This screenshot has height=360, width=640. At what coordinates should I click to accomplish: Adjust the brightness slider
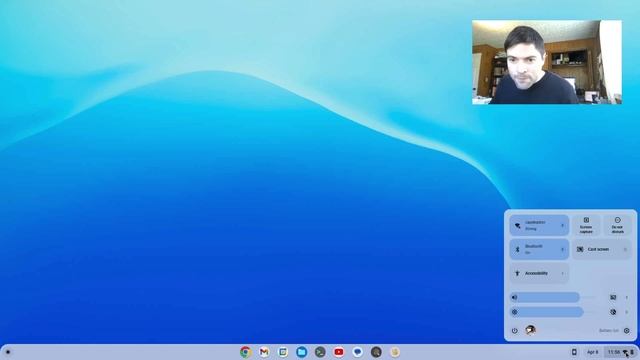553,312
